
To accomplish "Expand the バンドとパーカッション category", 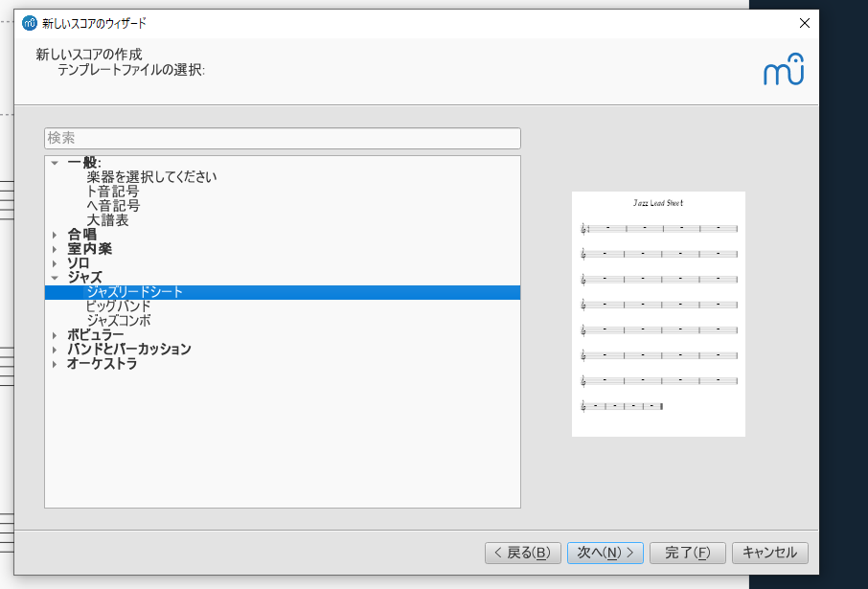I will pyautogui.click(x=55, y=350).
